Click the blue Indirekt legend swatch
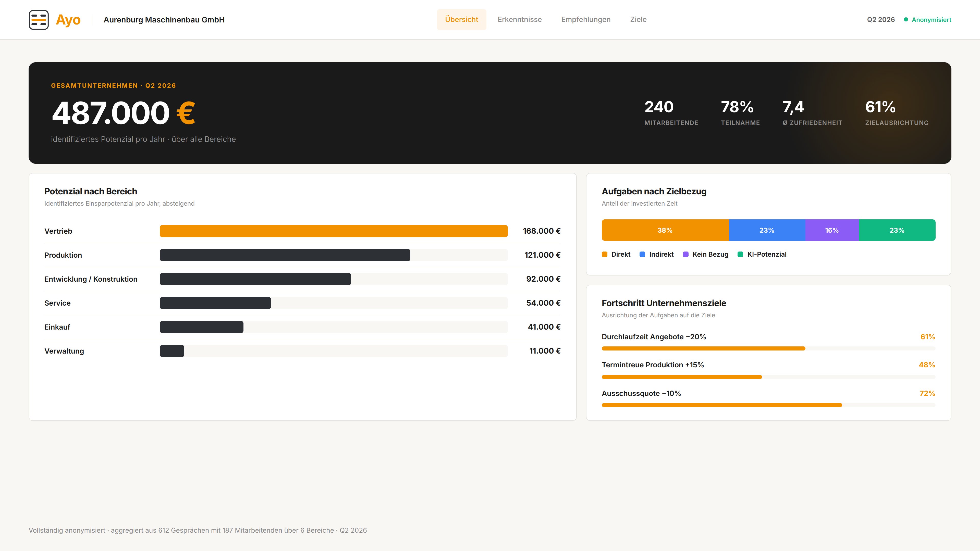Screen dimensions: 980x551 pos(642,254)
